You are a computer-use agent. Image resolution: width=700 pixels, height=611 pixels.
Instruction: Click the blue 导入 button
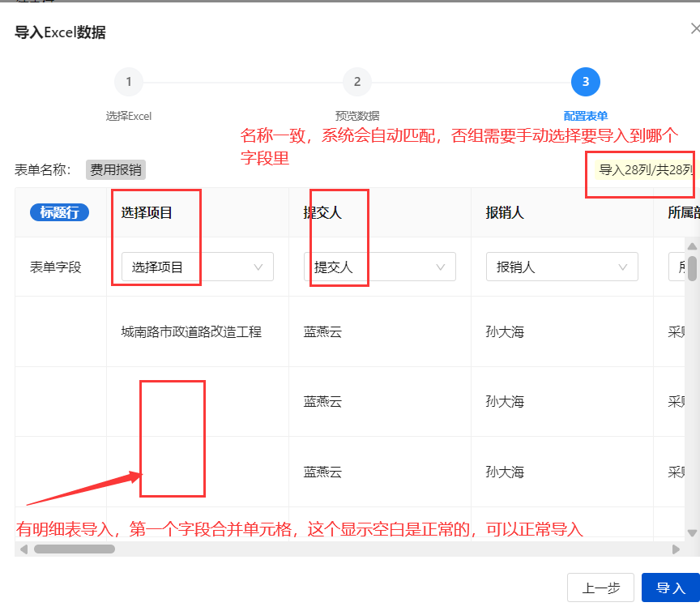point(671,587)
